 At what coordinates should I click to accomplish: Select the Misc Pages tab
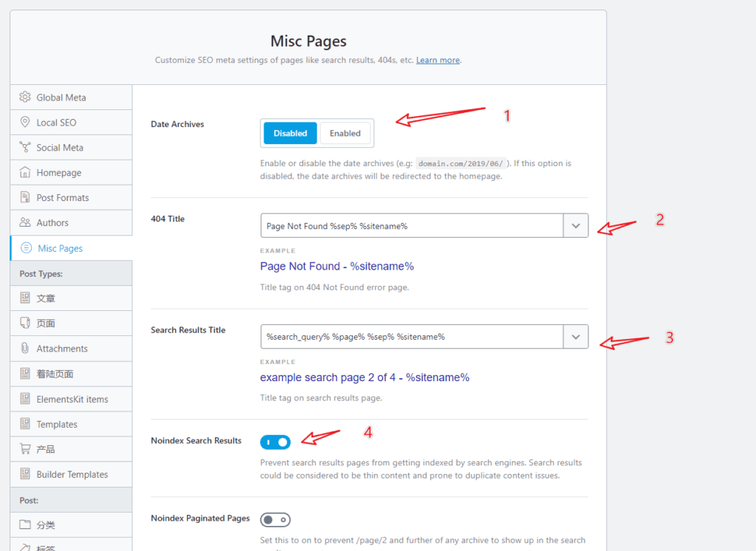click(x=72, y=248)
